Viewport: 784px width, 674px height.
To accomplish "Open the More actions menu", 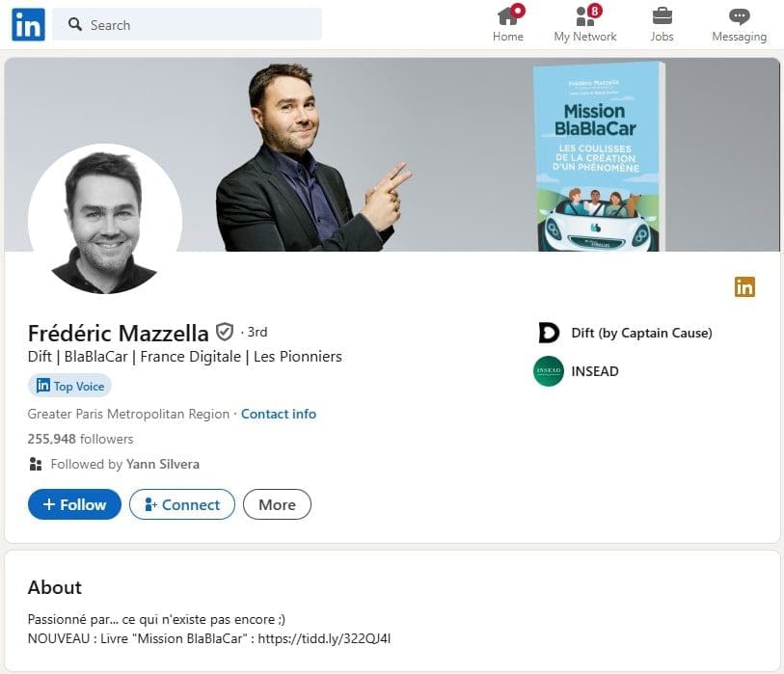I will pyautogui.click(x=277, y=504).
